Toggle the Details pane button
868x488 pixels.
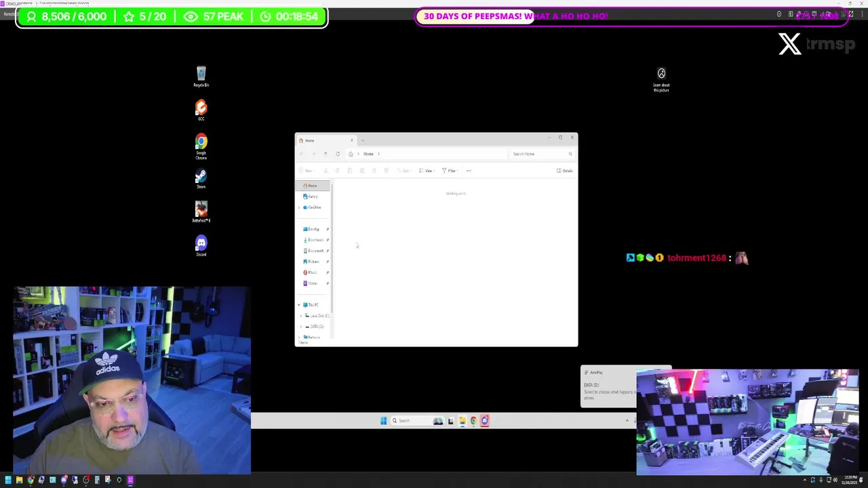pyautogui.click(x=564, y=171)
